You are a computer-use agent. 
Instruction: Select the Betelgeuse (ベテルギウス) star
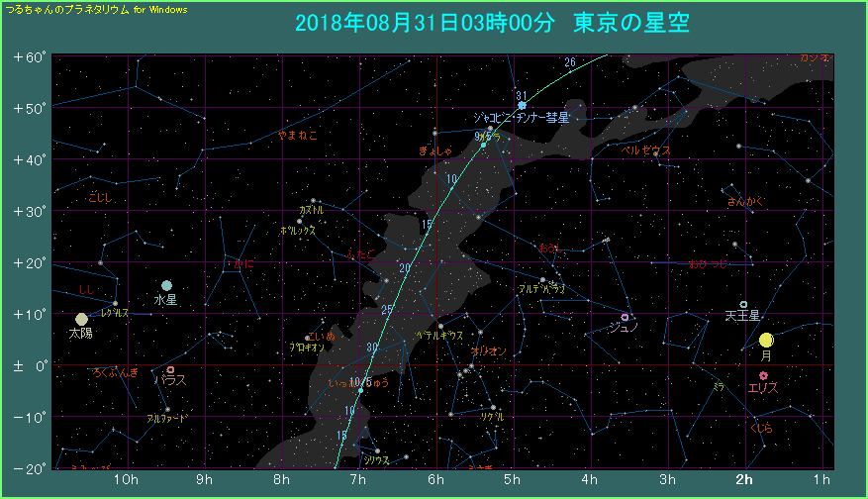441,326
